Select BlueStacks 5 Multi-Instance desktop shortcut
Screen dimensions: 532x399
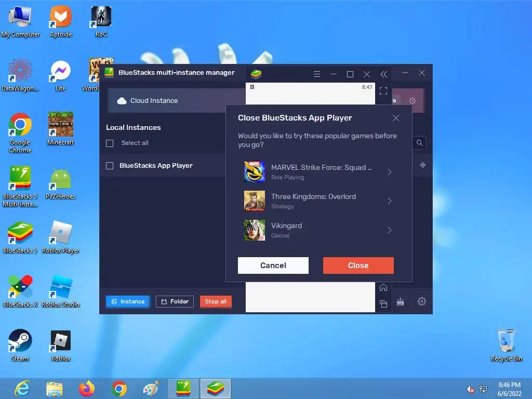20,187
